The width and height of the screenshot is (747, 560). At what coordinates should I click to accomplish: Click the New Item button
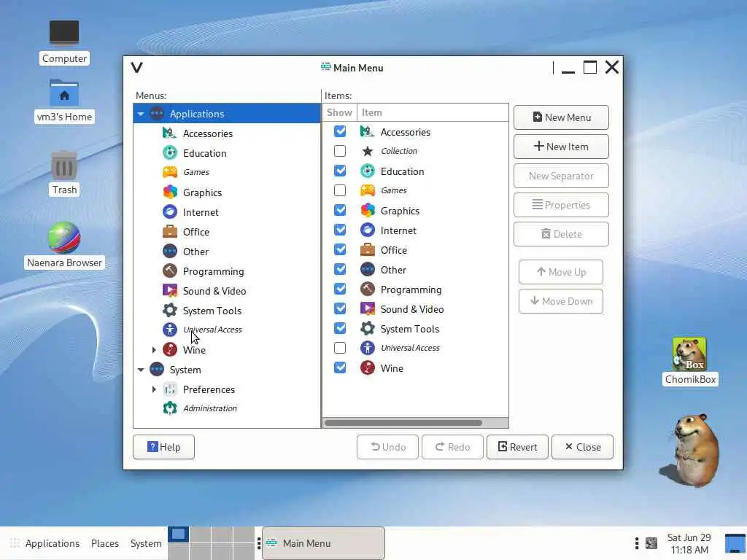561,147
